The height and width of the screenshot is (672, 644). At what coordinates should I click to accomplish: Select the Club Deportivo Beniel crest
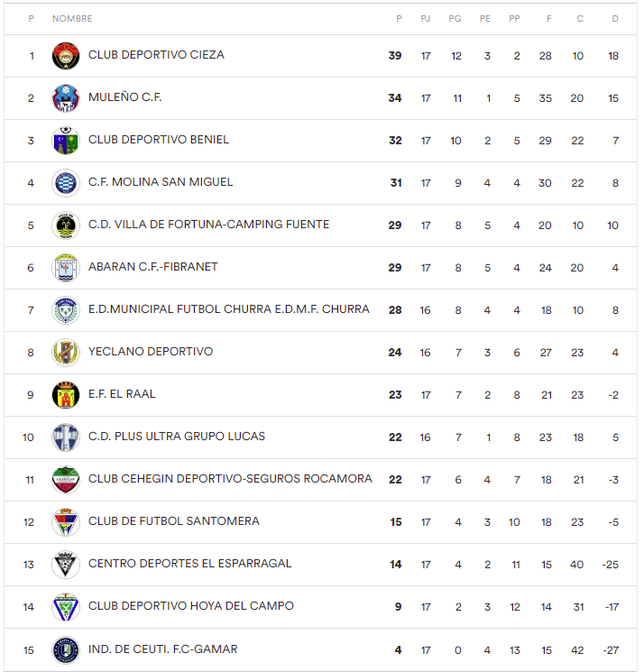tap(66, 141)
